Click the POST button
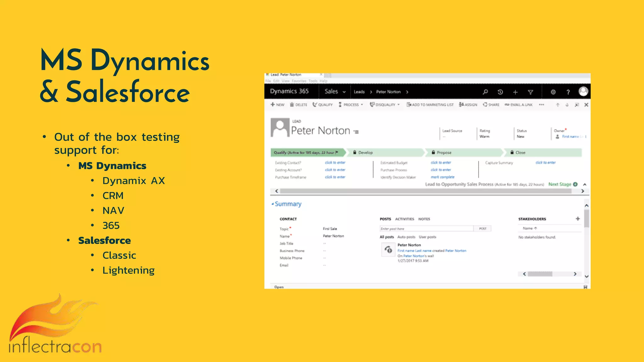 click(x=483, y=229)
